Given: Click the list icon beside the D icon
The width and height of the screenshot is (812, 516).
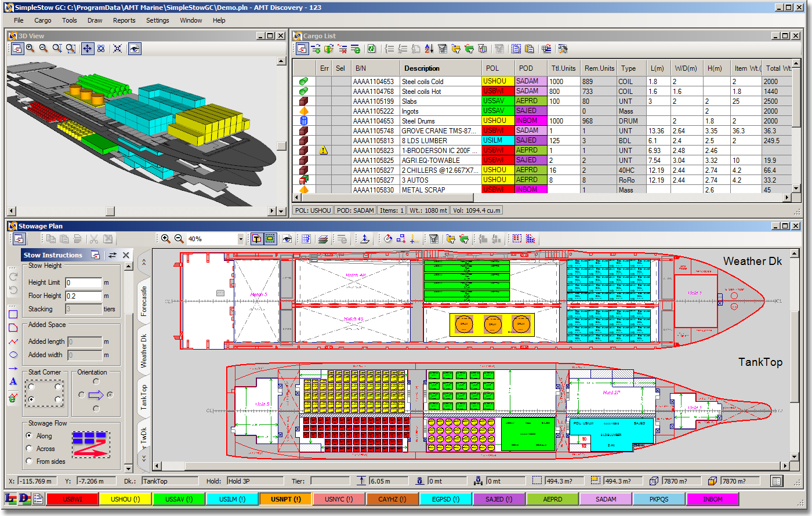Looking at the screenshot, I should pos(38,499).
